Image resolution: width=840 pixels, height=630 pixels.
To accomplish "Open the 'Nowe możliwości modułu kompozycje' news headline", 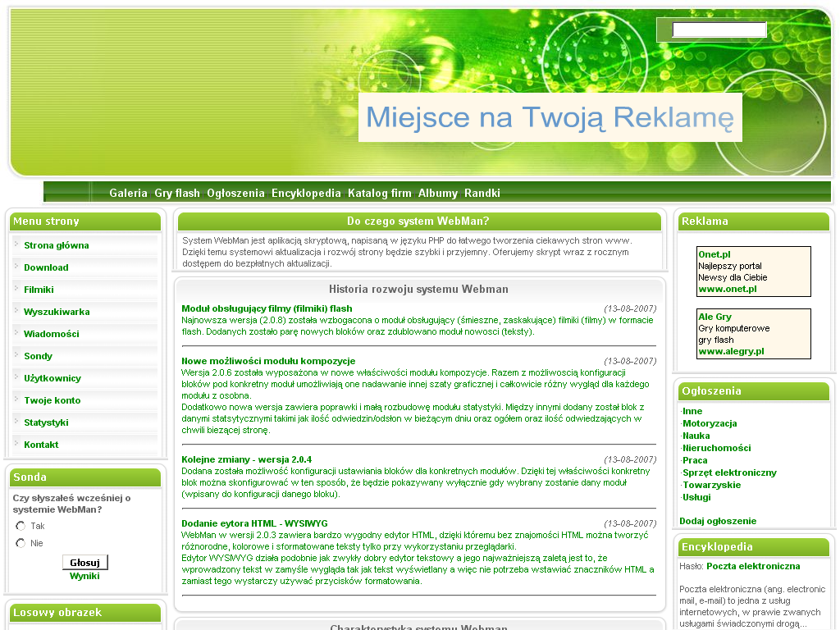I will (x=268, y=361).
